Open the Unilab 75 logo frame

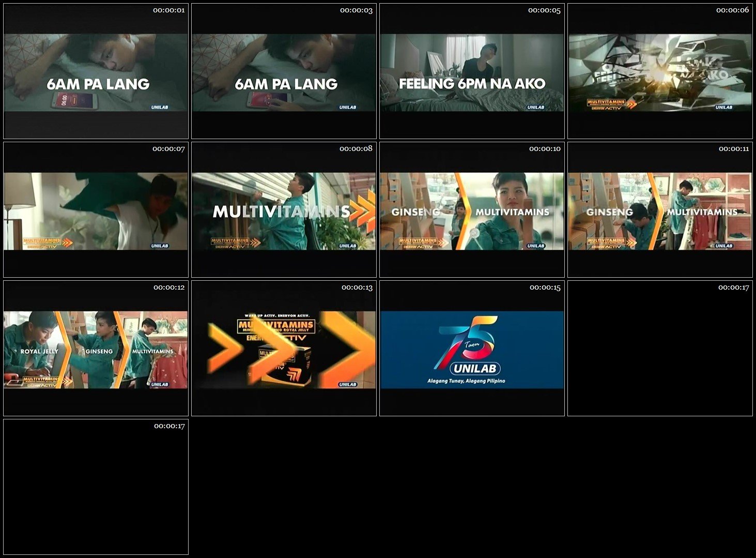point(472,349)
